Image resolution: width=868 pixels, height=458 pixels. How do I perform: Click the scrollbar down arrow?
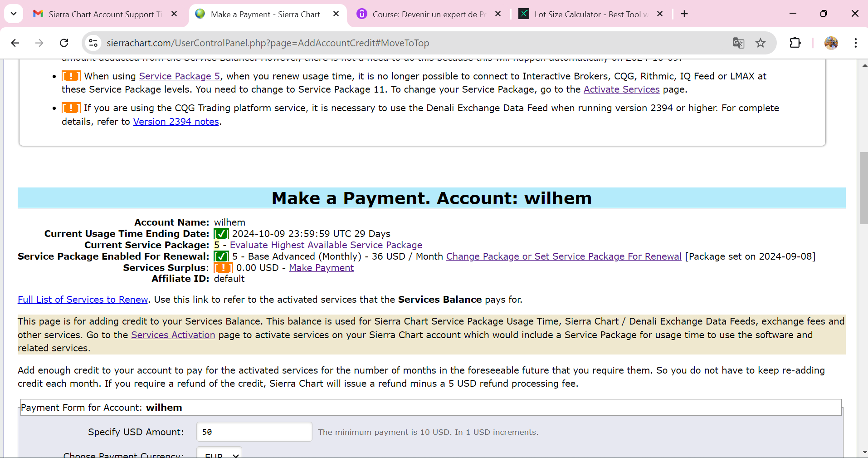(x=864, y=453)
